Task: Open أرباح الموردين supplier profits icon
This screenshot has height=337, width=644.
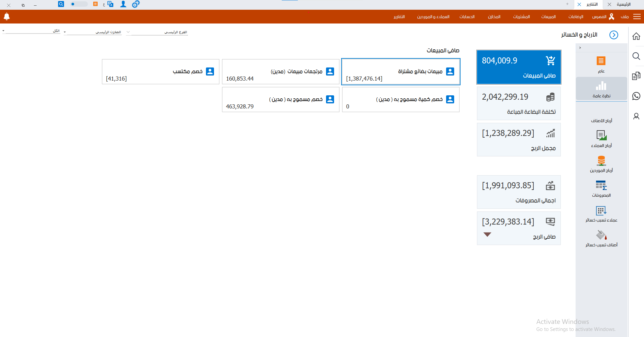Action: (x=601, y=164)
